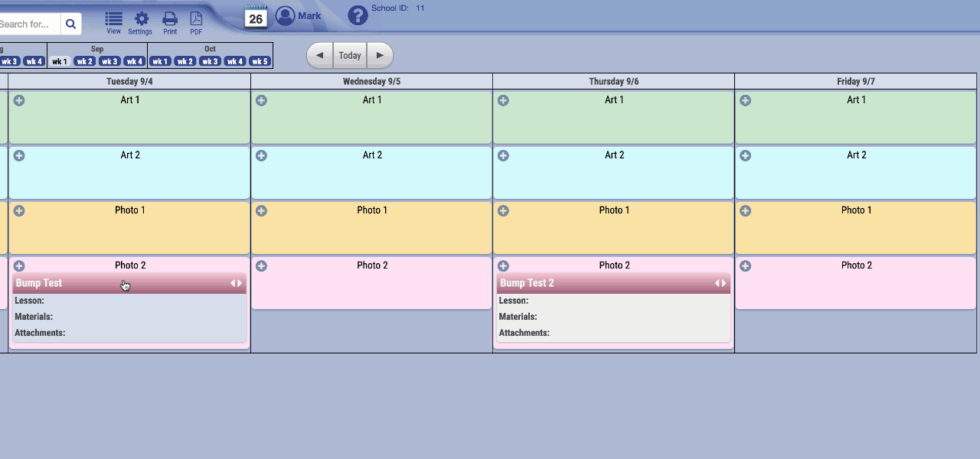Click the Today button
Viewport: 980px width, 459px height.
[x=350, y=55]
